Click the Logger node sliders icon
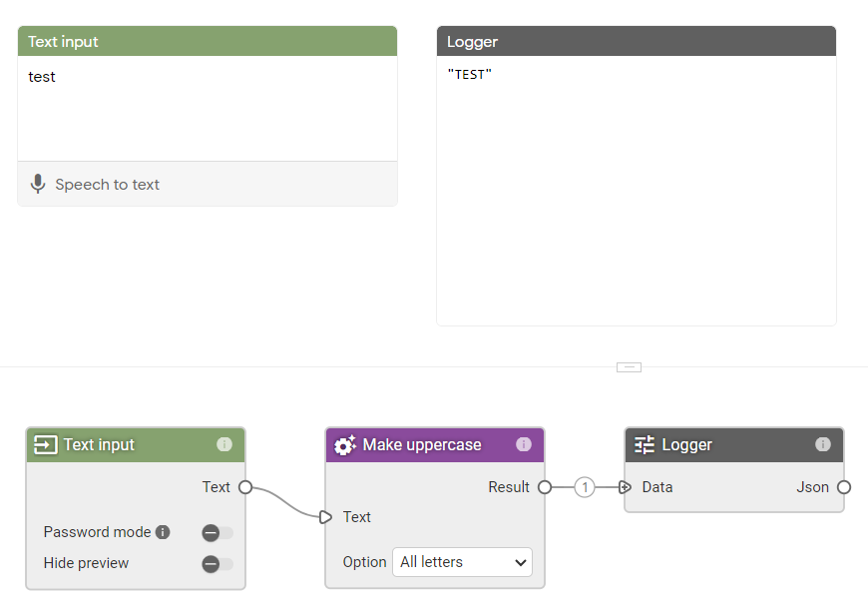This screenshot has width=868, height=616. tap(645, 445)
